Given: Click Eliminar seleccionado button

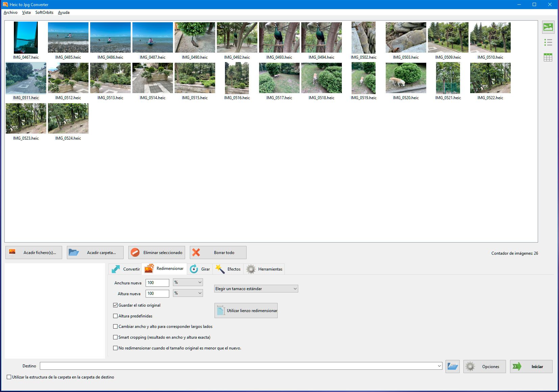Looking at the screenshot, I should (x=157, y=252).
